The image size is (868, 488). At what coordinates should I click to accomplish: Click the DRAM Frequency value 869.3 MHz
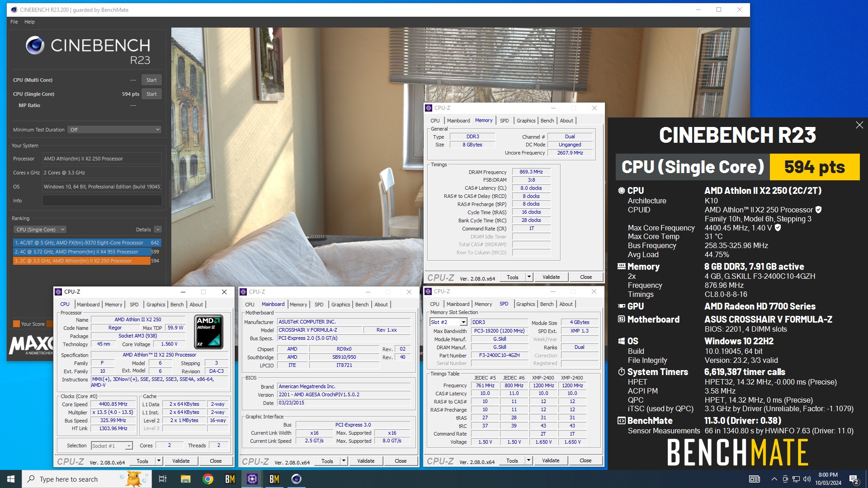(531, 172)
